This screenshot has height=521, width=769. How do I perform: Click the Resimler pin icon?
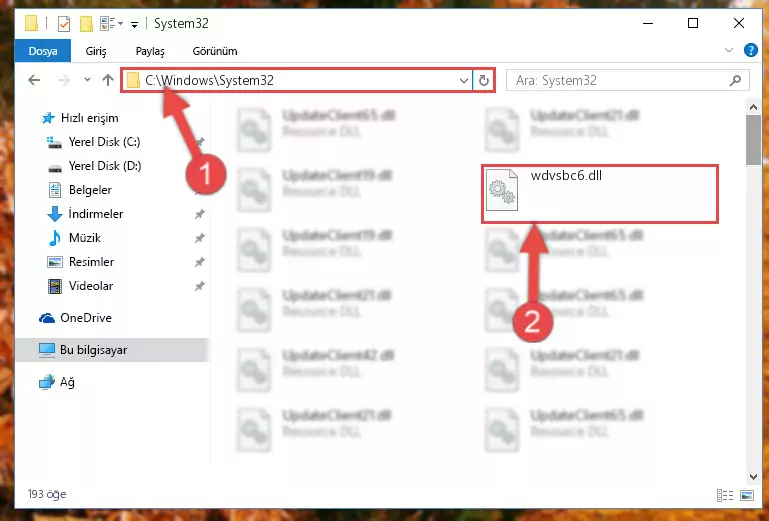[199, 262]
